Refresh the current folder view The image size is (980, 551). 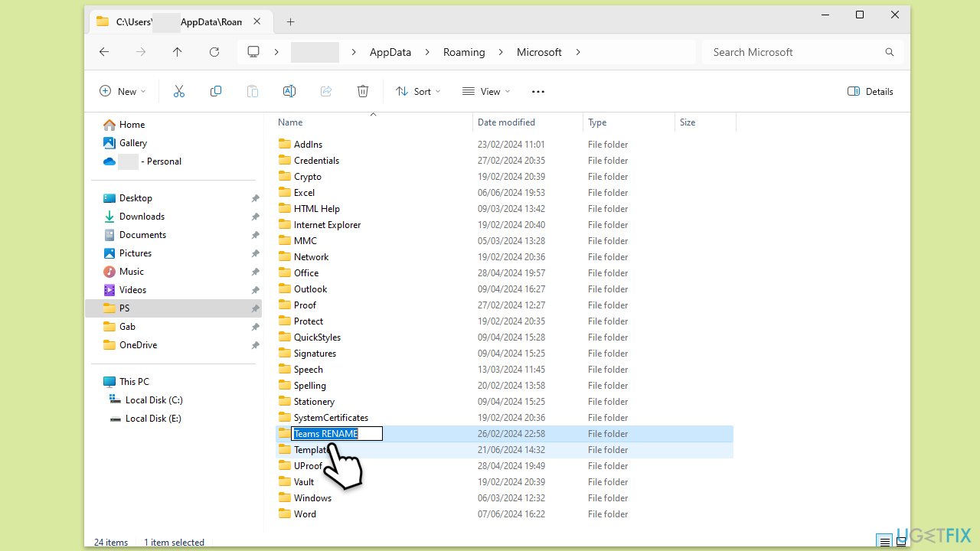[x=214, y=52]
